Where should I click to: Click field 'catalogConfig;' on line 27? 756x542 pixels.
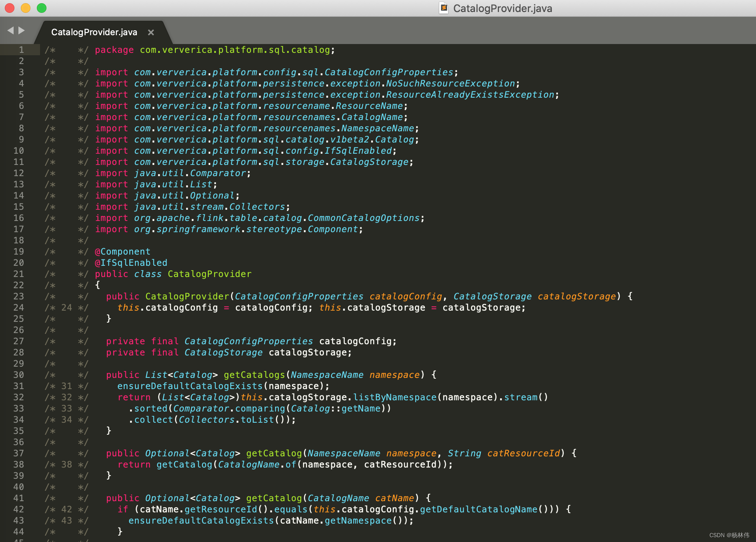click(x=358, y=341)
